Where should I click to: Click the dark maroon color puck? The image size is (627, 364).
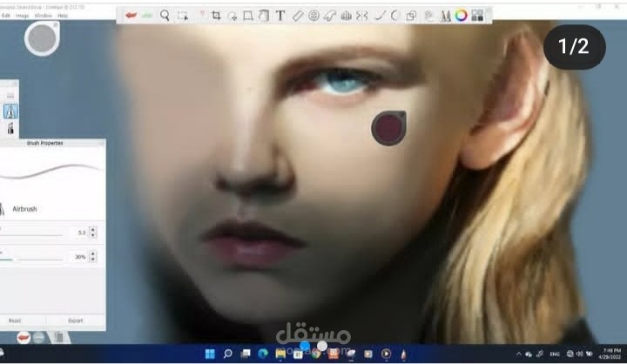[x=388, y=128]
